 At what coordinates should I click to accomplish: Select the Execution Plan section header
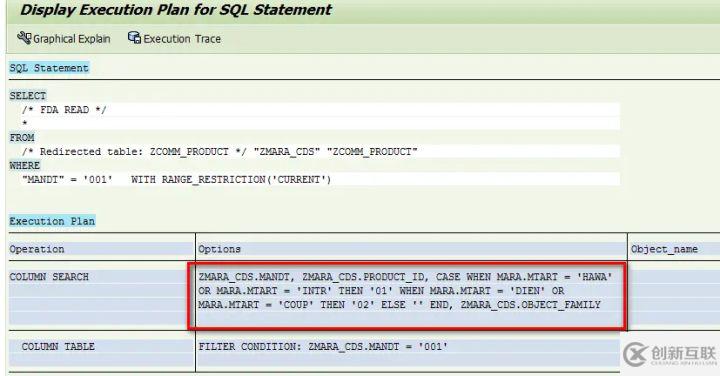52,221
